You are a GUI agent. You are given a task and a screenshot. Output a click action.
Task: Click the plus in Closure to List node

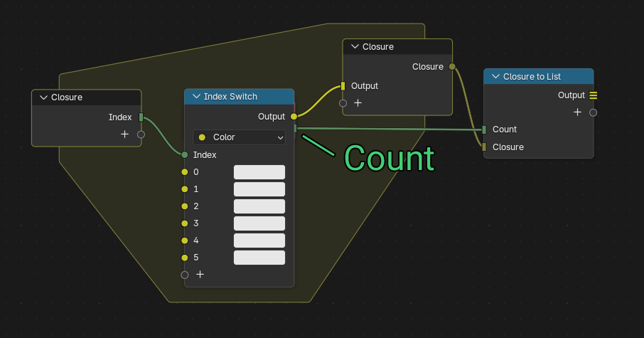(x=577, y=112)
